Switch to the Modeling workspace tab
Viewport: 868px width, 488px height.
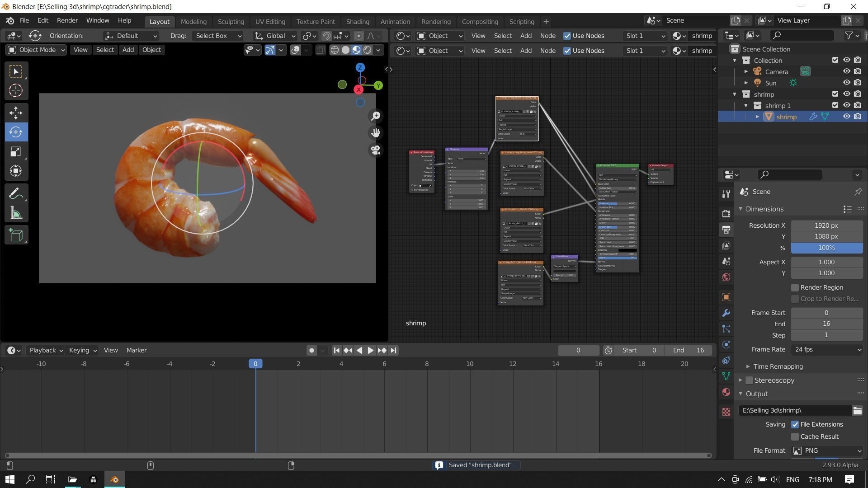click(193, 22)
